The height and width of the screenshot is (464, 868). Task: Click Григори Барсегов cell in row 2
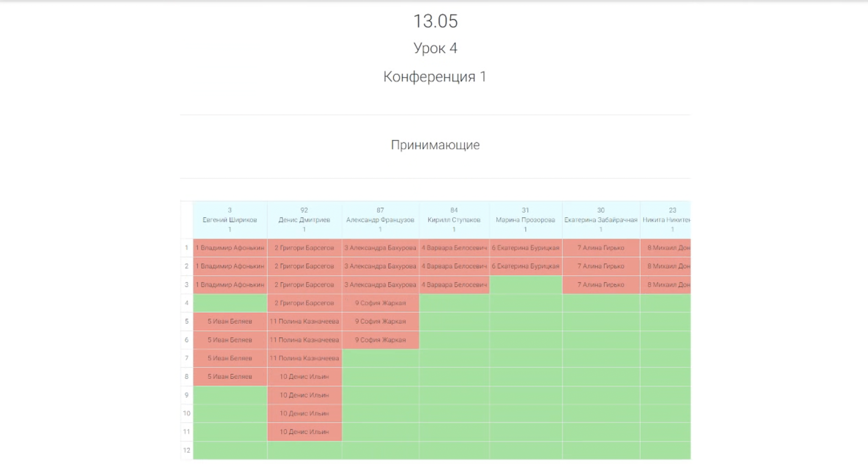pos(304,266)
